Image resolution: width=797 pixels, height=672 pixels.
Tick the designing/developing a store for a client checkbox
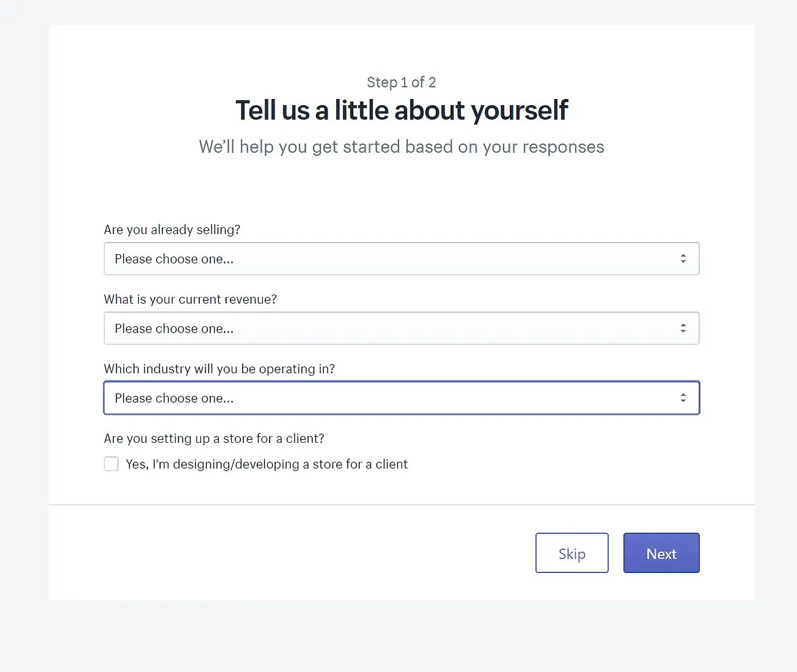coord(111,464)
